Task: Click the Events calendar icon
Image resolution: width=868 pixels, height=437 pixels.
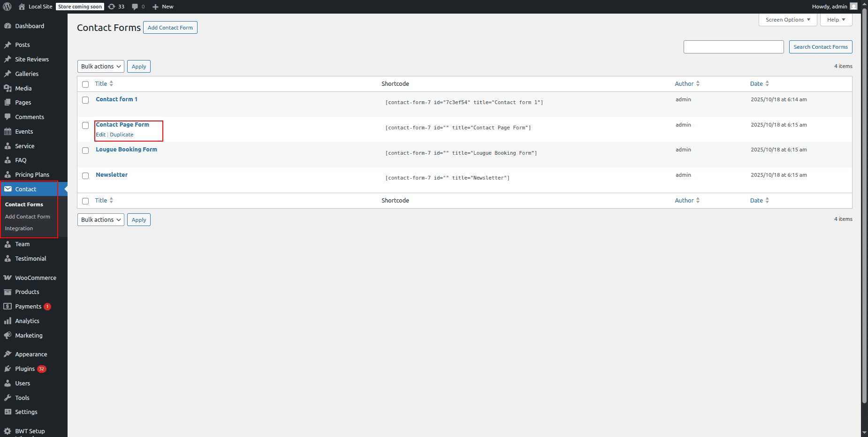Action: [x=8, y=132]
